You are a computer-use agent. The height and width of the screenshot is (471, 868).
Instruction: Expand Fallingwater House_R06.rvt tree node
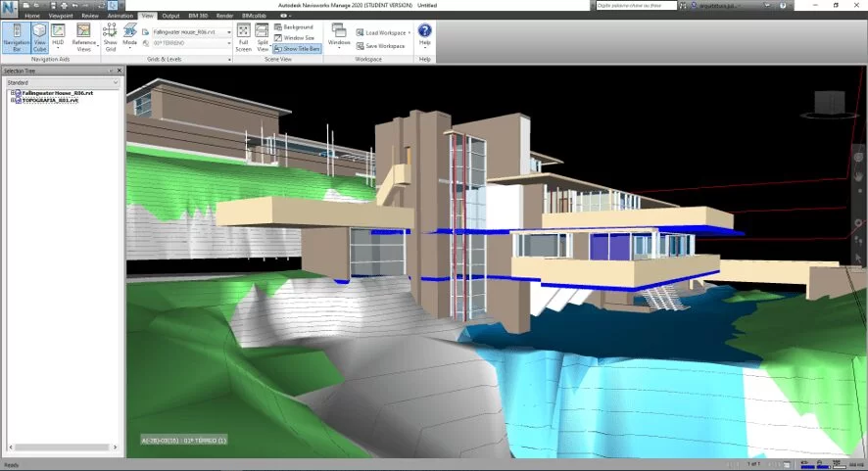click(12, 93)
